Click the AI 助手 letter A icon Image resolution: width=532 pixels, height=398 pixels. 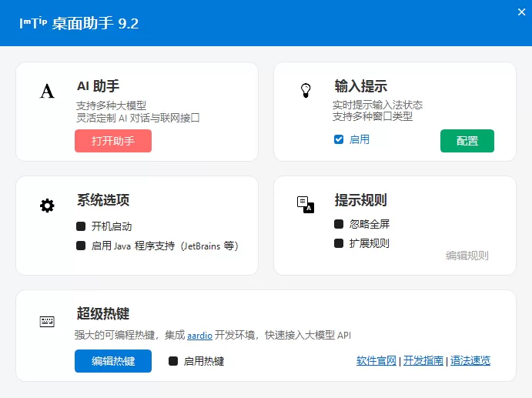[x=47, y=91]
